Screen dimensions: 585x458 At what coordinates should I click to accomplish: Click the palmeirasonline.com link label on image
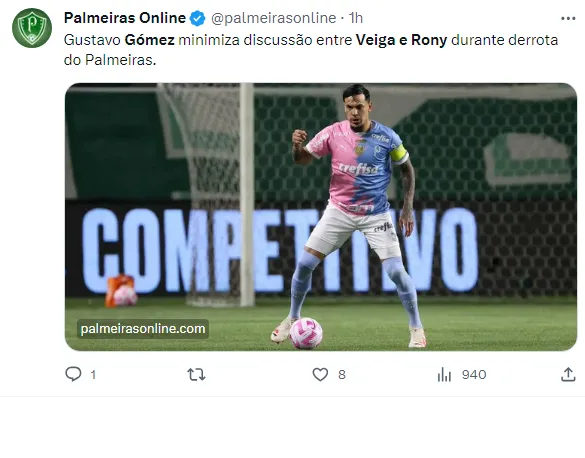click(x=143, y=329)
